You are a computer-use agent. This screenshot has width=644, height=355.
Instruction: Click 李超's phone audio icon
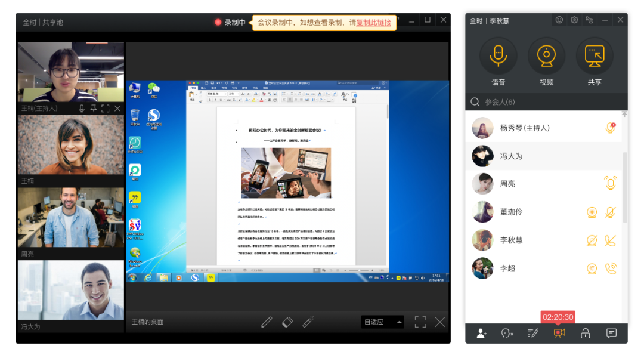(611, 268)
